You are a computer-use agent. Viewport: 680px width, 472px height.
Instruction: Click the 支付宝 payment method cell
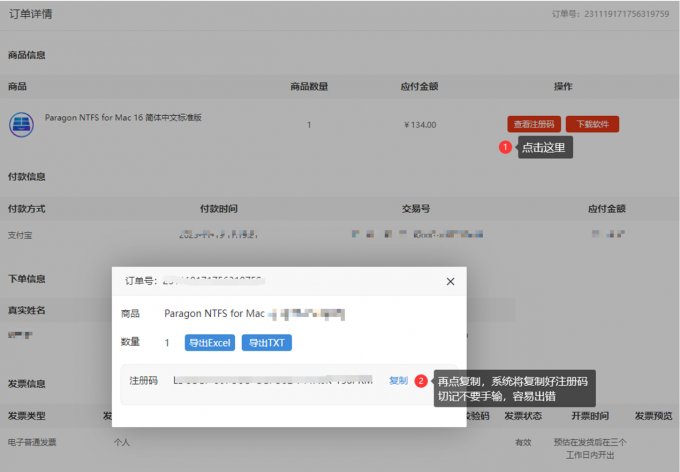tap(20, 235)
